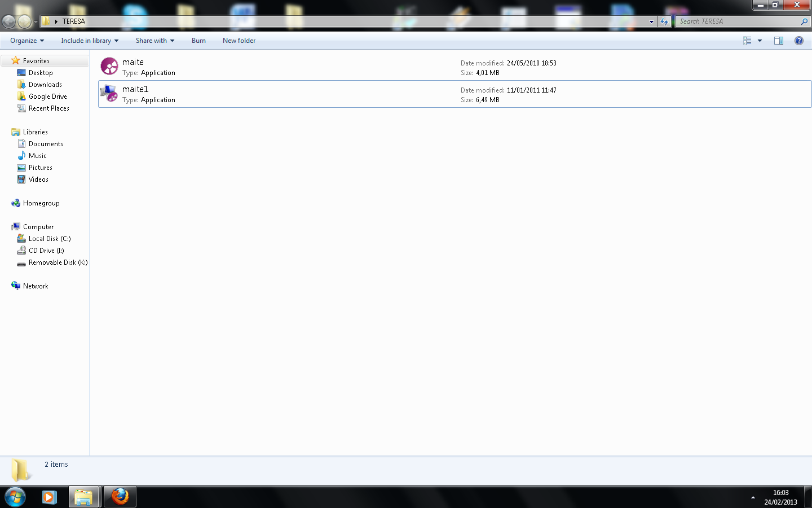Click the Pictures icon in sidebar

(21, 167)
